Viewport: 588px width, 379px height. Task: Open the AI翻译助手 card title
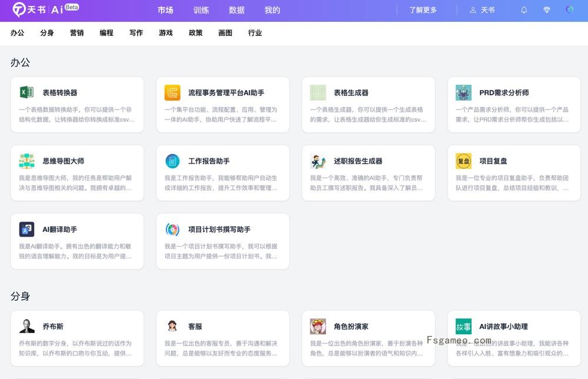click(x=59, y=230)
